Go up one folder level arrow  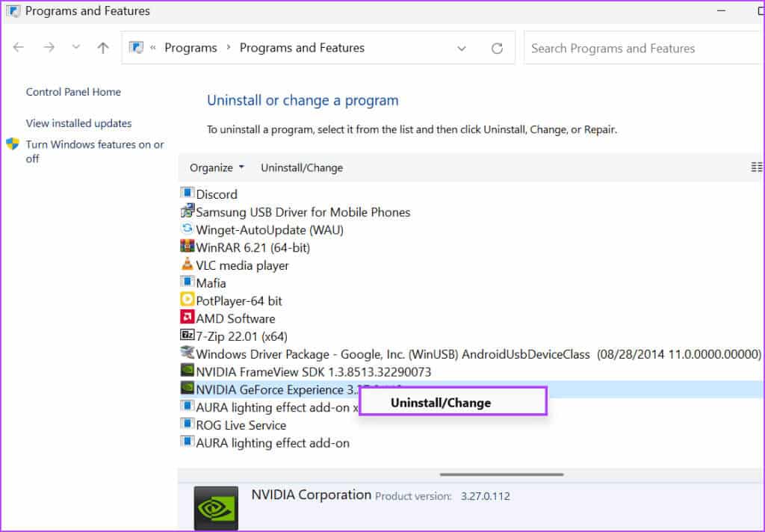tap(103, 47)
